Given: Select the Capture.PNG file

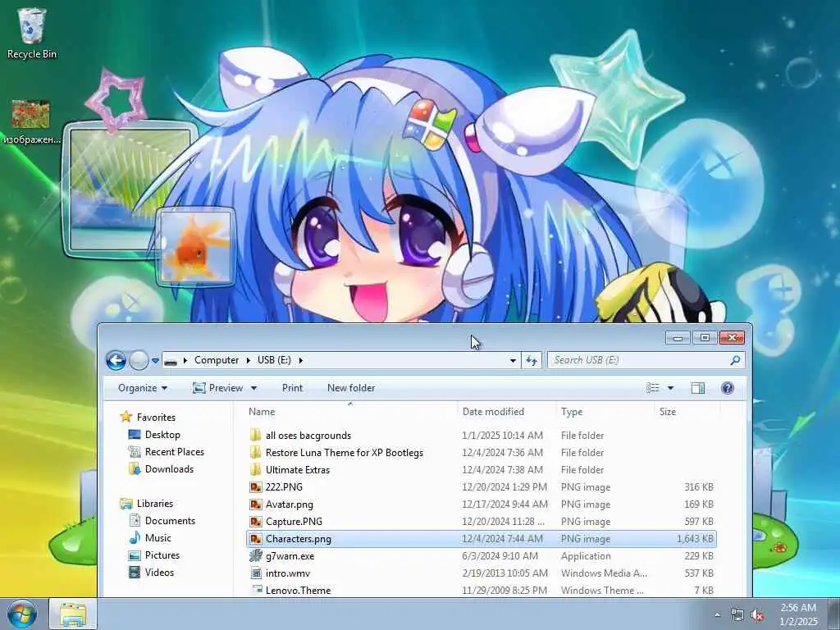Looking at the screenshot, I should pos(481,521).
